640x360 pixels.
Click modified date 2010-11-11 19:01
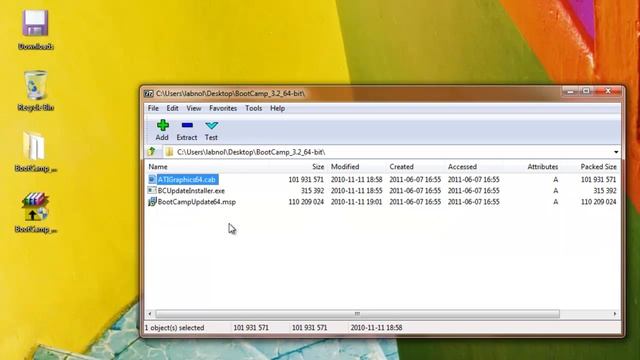click(356, 202)
